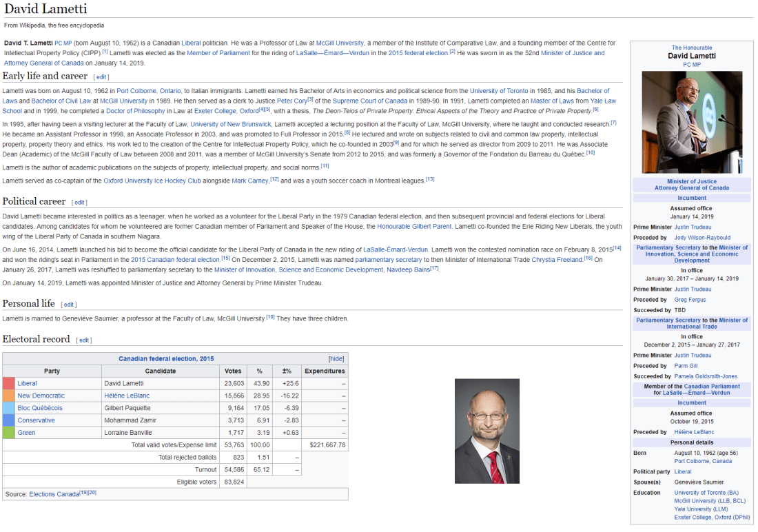Edit the Electoral record section

coord(83,339)
